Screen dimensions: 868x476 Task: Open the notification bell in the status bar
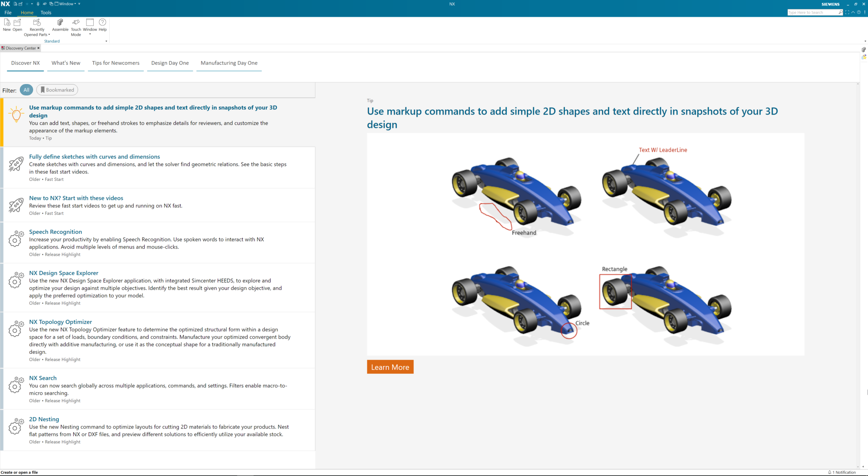tap(830, 472)
